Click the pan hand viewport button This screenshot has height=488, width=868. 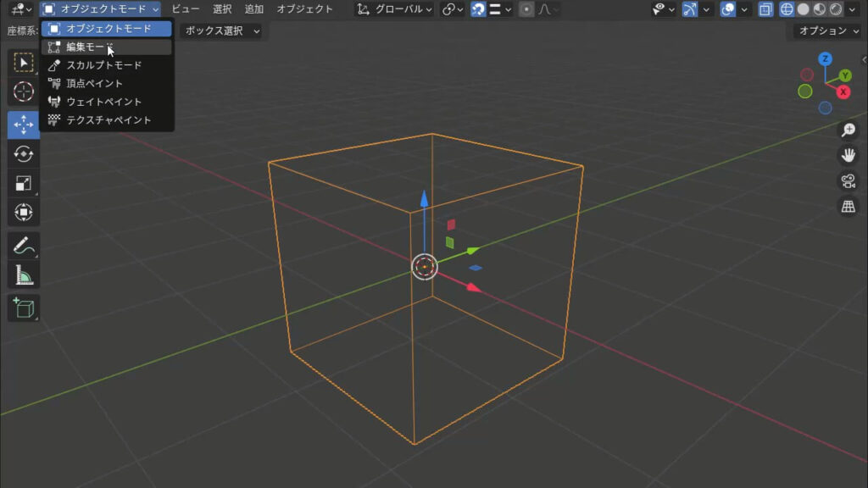[x=848, y=156]
